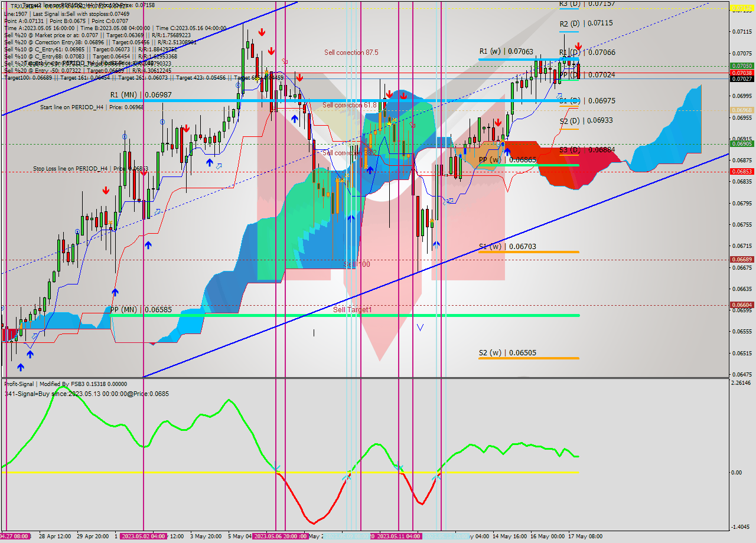Select the Target100: 0.06689 targets line
This screenshot has width=756, height=543.
[x=144, y=77]
